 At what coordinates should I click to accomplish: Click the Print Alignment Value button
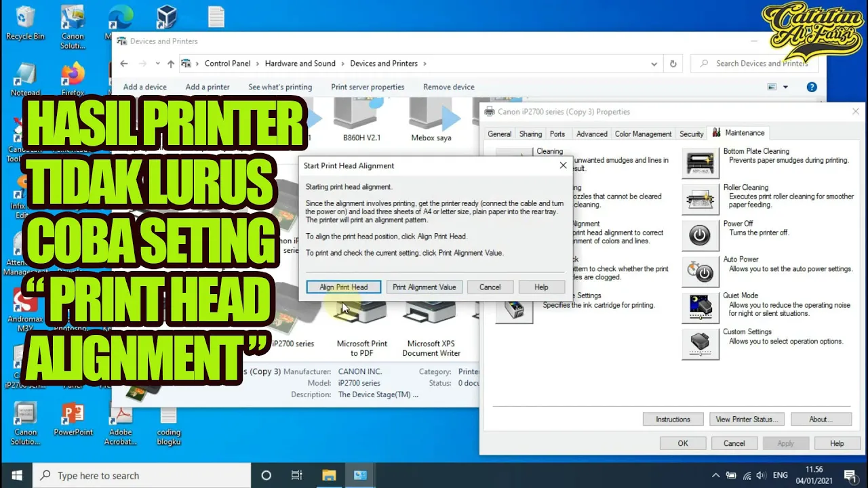click(x=425, y=287)
